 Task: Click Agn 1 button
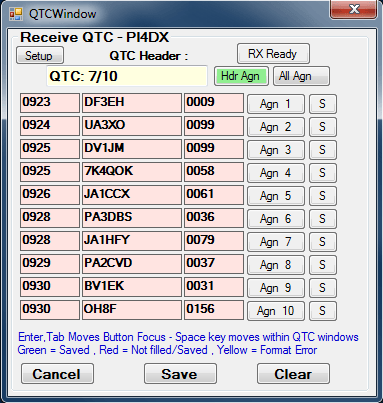276,104
